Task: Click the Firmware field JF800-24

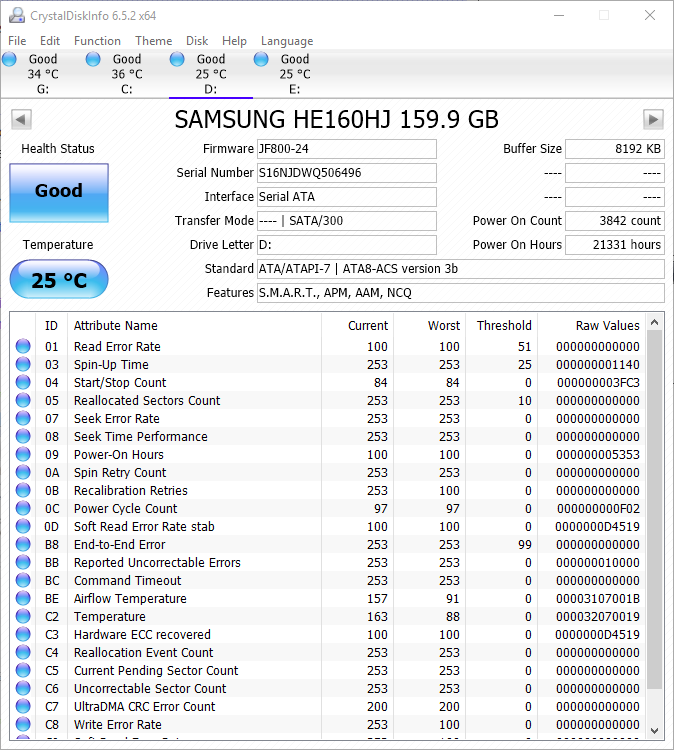Action: click(347, 149)
